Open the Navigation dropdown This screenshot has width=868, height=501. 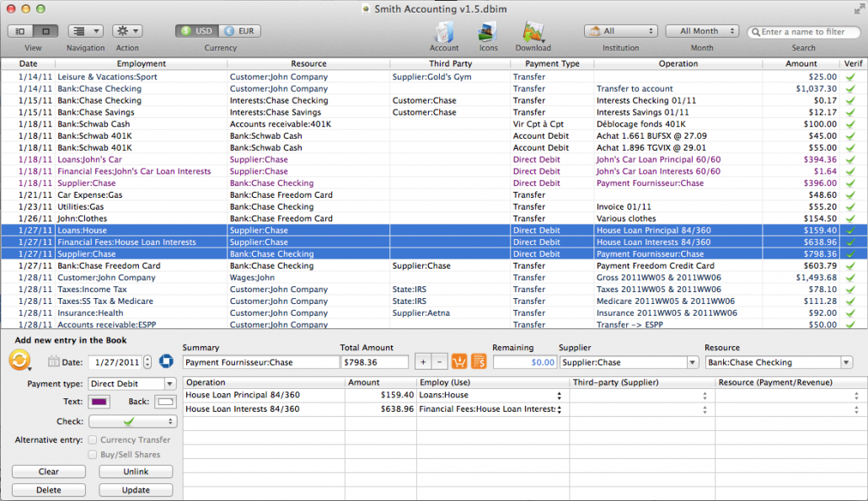click(x=85, y=31)
